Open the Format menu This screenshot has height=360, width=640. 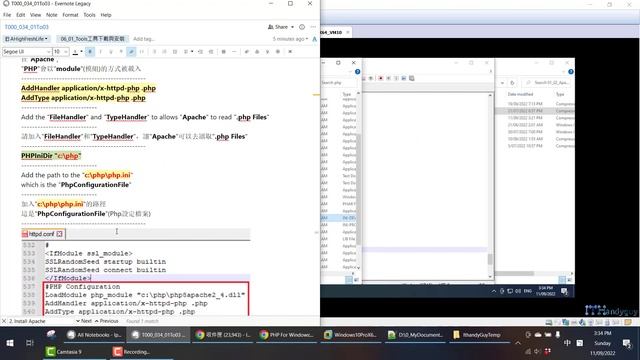click(x=70, y=15)
